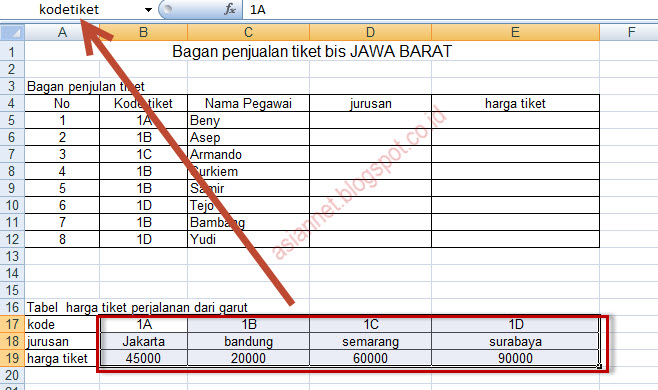Viewport: 658px width, 390px height.
Task: Select row 13 header
Action: 12,256
